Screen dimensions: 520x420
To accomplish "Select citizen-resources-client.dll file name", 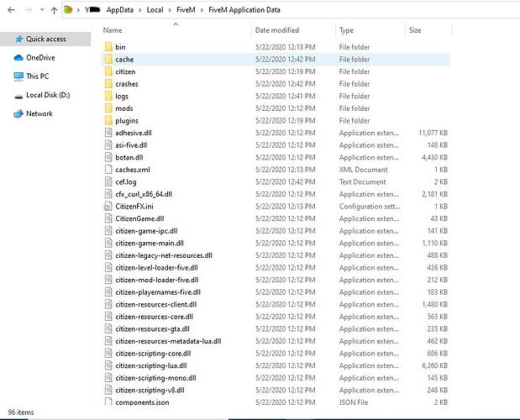I will [156, 304].
